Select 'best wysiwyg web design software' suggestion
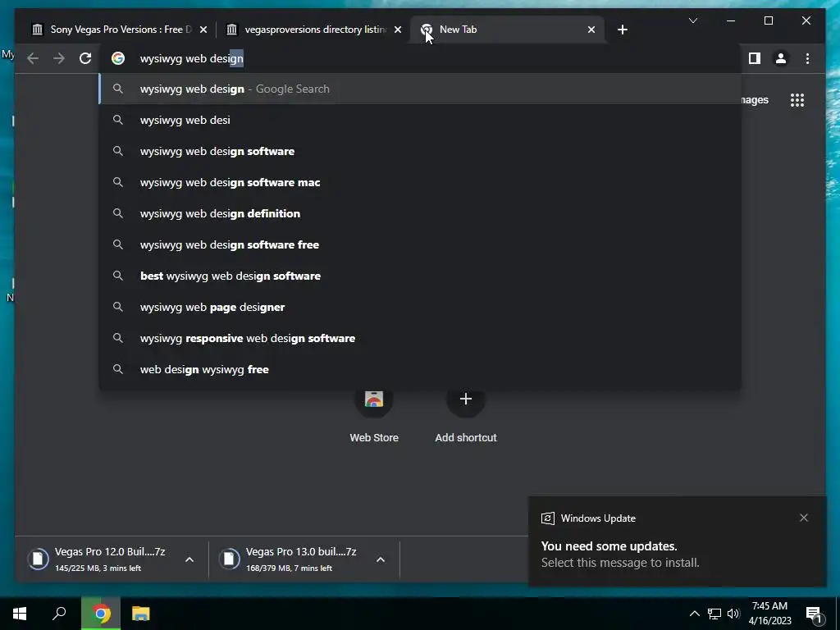Screen dimensions: 840x630 click(421, 276)
